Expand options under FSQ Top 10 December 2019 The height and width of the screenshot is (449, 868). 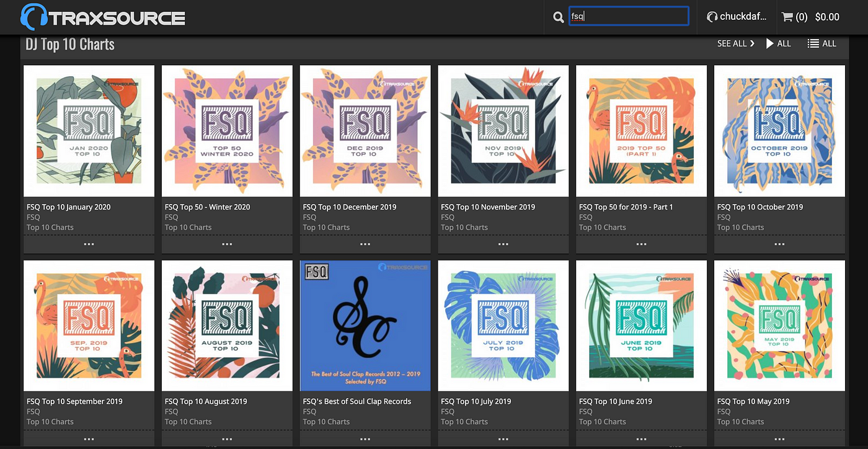pos(365,244)
